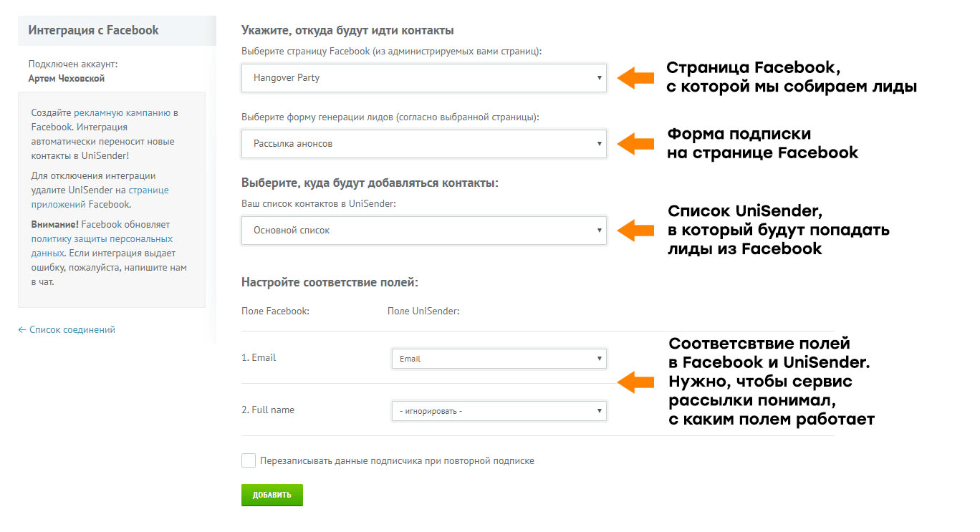Click the Артем Чеховской account name

tap(67, 79)
